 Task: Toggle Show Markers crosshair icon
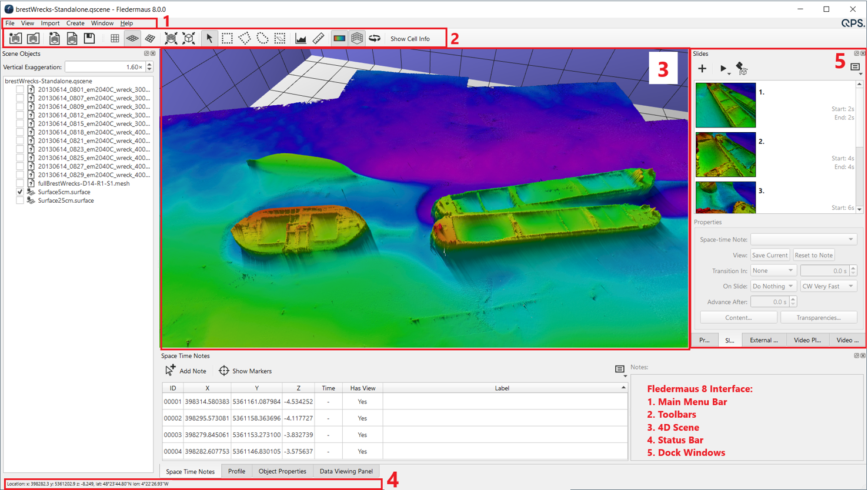click(x=224, y=371)
